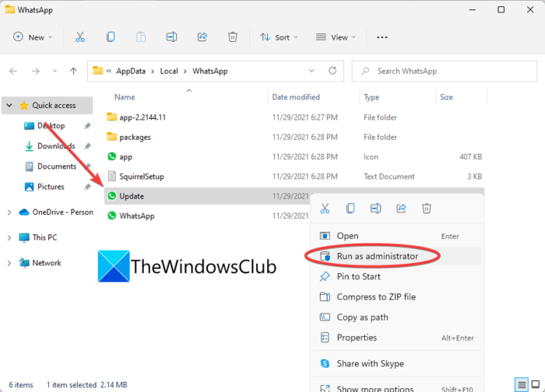Click the Copy icon in the context menu
Viewport: 545px width, 392px height.
350,208
